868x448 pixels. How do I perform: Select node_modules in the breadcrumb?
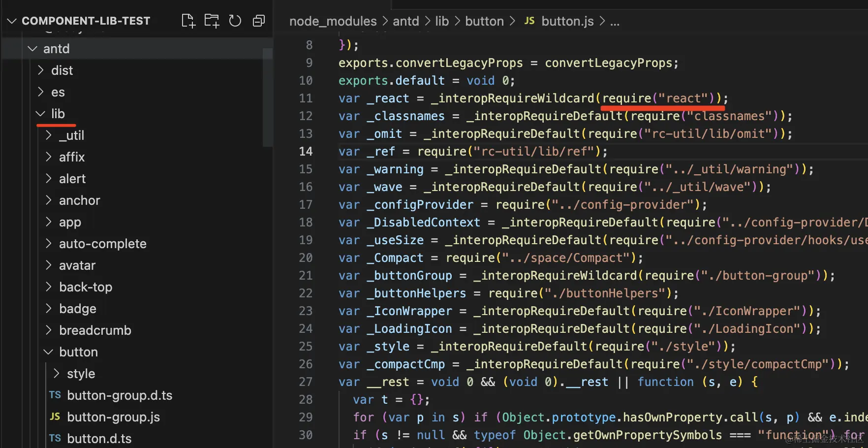click(333, 21)
